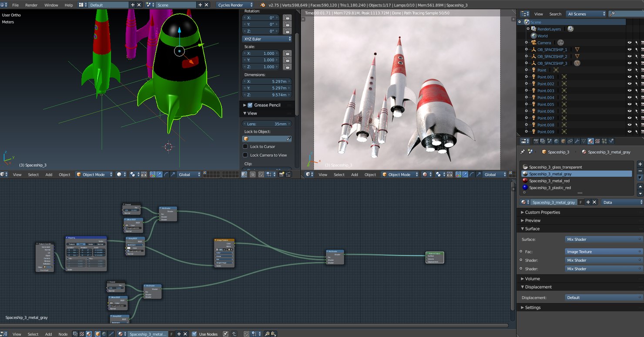Expand the Custom Properties panel
The width and height of the screenshot is (644, 337).
click(542, 212)
